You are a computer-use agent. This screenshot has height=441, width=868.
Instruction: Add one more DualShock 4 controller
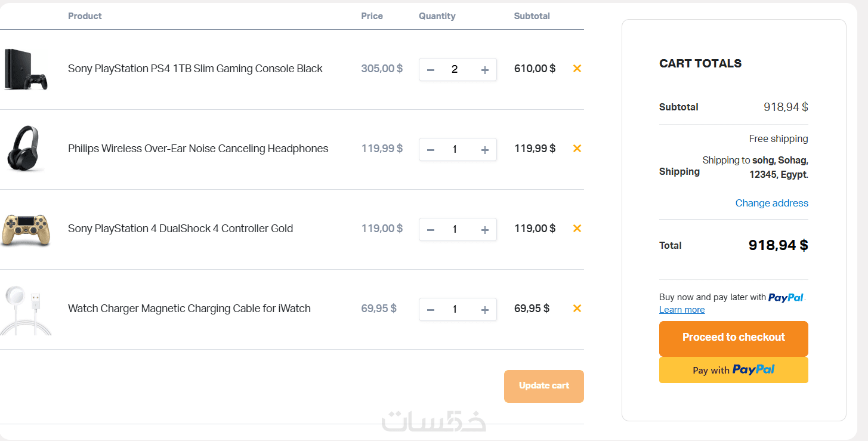484,230
